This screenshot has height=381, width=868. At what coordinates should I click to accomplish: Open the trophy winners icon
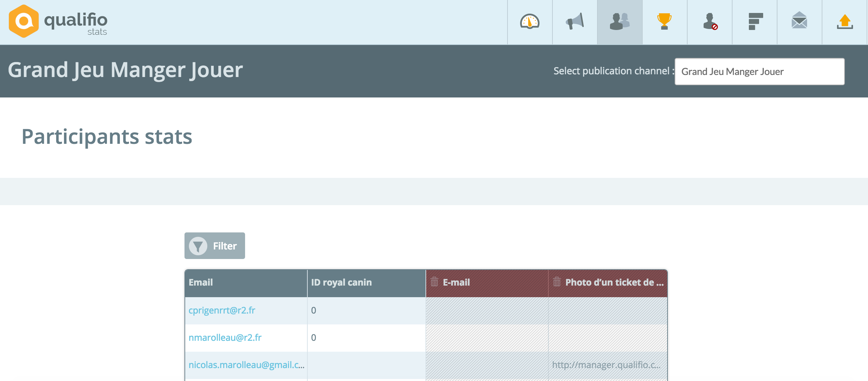[664, 22]
